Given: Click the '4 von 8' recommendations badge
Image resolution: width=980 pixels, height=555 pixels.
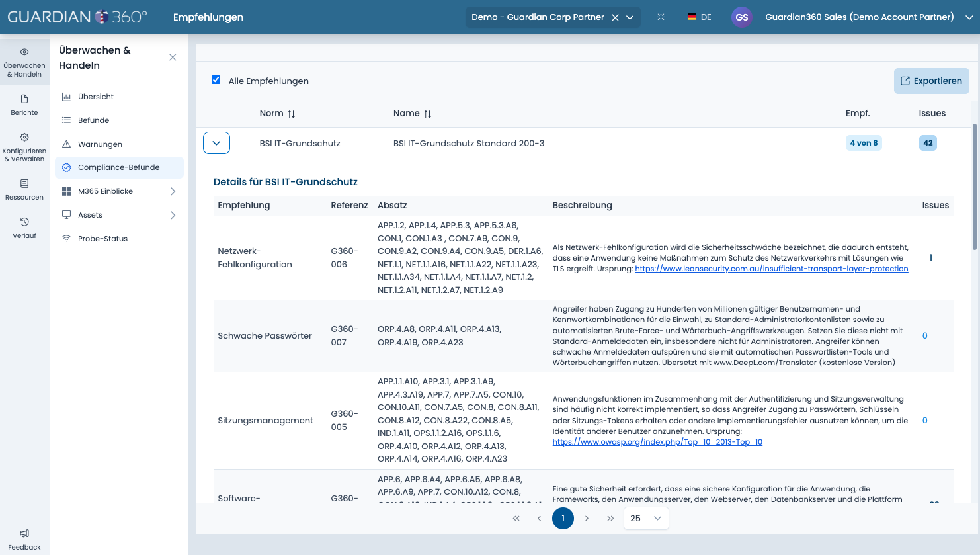Looking at the screenshot, I should (x=864, y=143).
